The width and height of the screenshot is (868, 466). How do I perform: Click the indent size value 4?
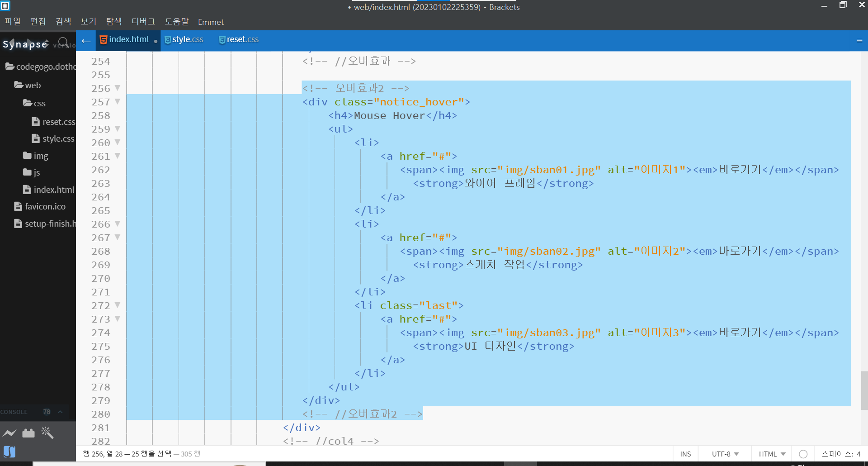pyautogui.click(x=859, y=454)
